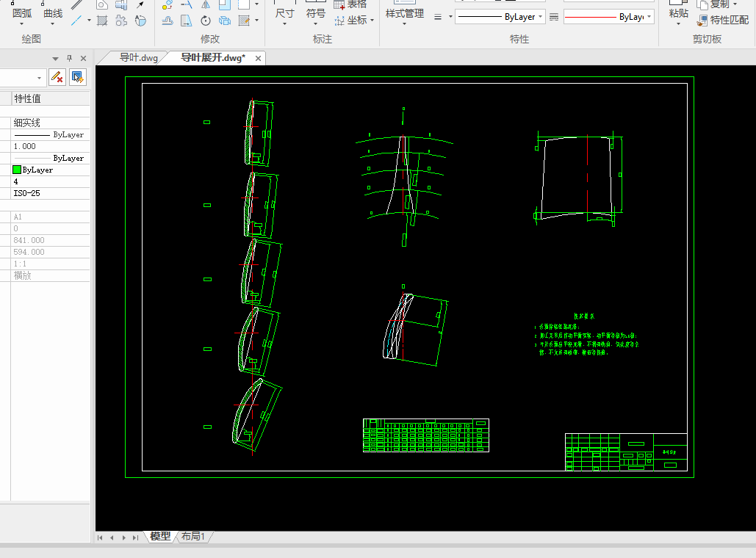The width and height of the screenshot is (756, 558).
Task: Close the properties panel
Action: 83,58
